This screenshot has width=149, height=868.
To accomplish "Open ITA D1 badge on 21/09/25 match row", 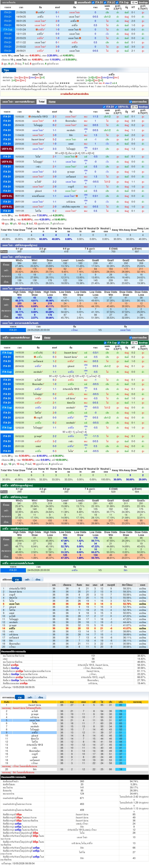I will click(x=7, y=12).
